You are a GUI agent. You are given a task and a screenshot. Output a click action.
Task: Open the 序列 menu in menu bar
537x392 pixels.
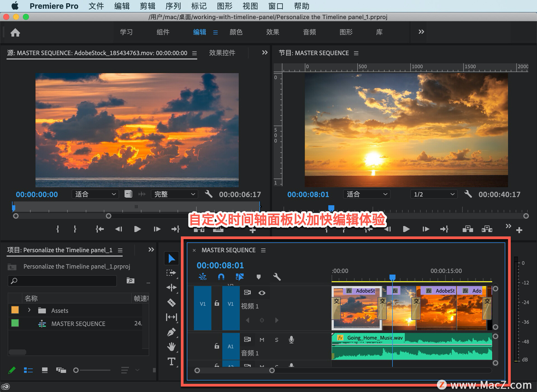[x=173, y=6]
